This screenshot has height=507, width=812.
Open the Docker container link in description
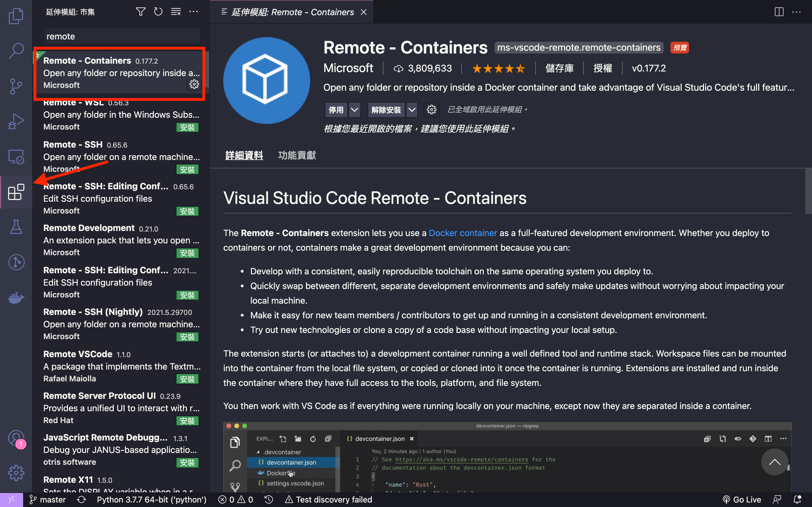(463, 233)
